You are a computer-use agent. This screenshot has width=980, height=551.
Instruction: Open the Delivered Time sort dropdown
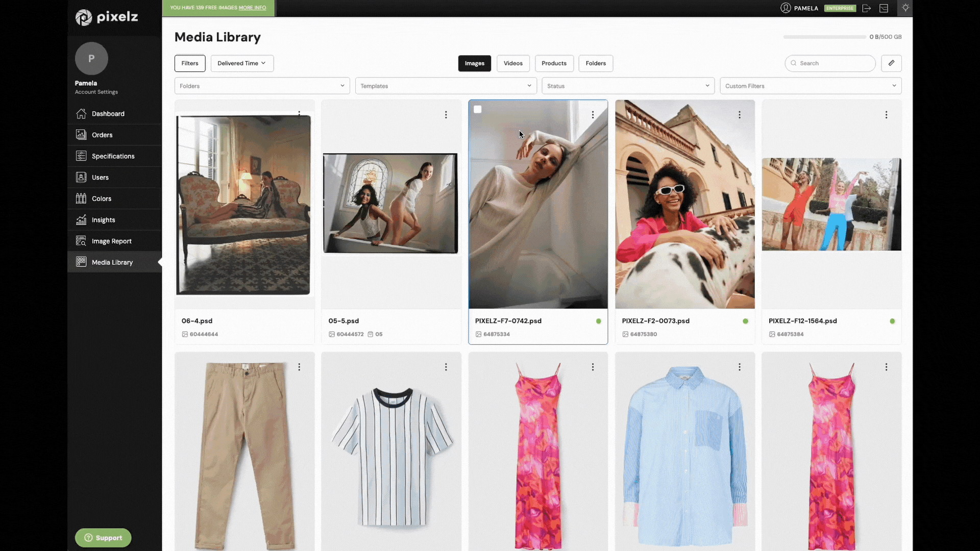coord(242,63)
